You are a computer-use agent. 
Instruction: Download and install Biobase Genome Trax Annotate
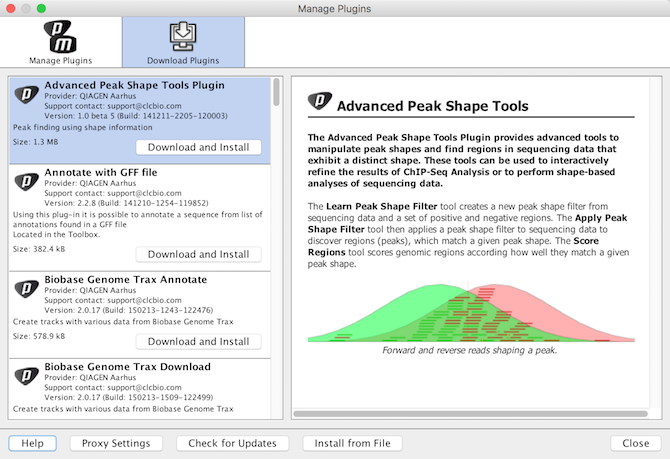pyautogui.click(x=198, y=341)
